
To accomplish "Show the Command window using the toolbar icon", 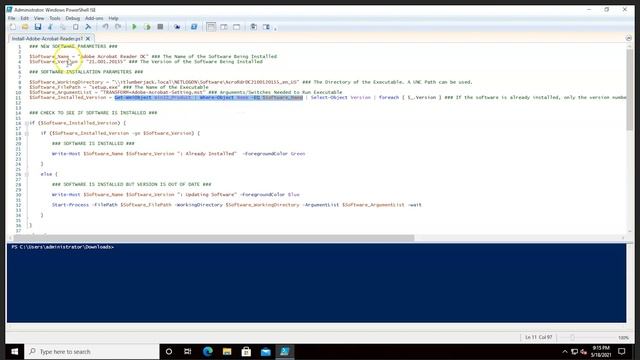I will 253,27.
